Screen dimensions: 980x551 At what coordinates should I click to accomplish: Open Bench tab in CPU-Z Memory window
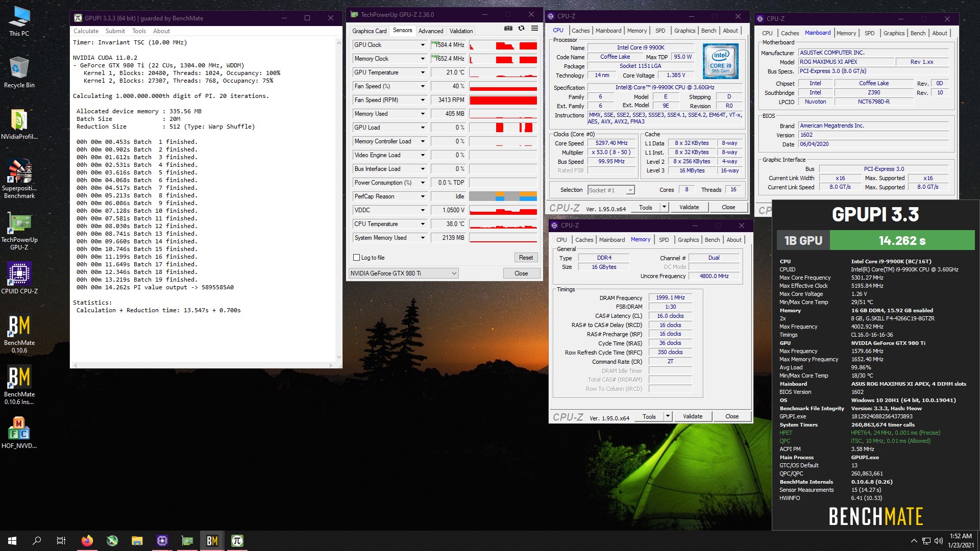(712, 240)
